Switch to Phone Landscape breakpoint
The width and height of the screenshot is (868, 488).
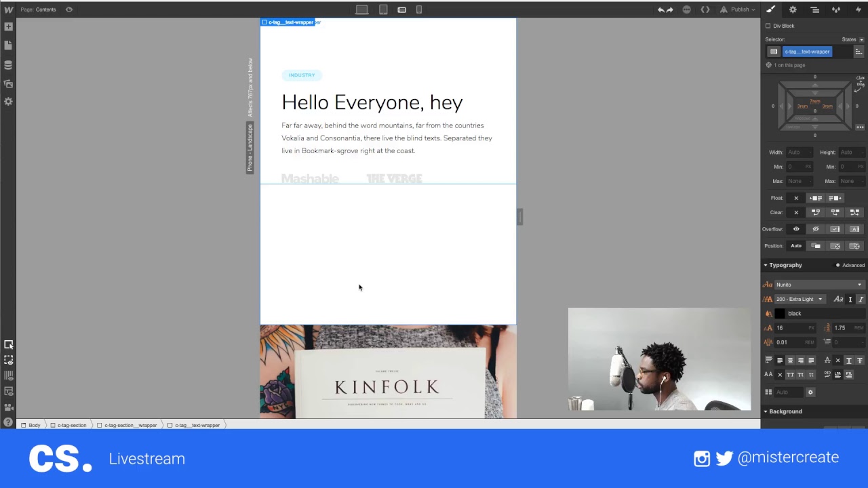[x=401, y=9]
